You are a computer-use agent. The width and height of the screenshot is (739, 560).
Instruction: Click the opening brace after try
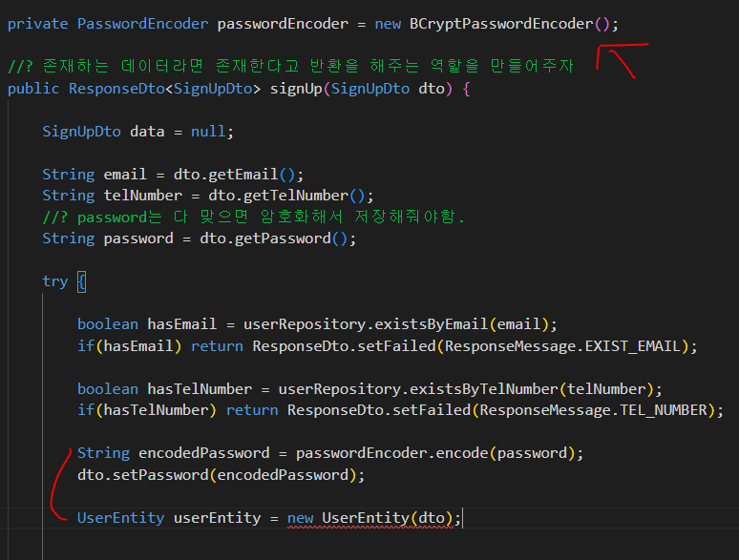pyautogui.click(x=81, y=282)
